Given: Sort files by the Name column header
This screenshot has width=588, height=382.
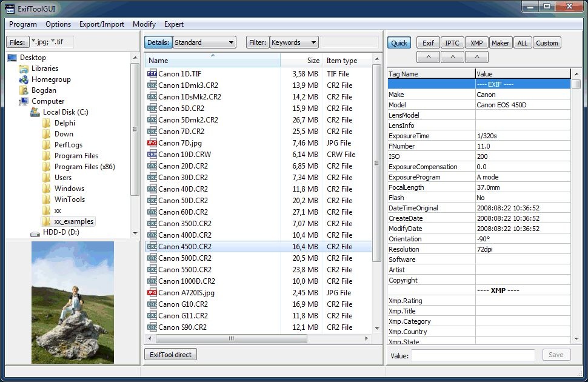Looking at the screenshot, I should [212, 61].
